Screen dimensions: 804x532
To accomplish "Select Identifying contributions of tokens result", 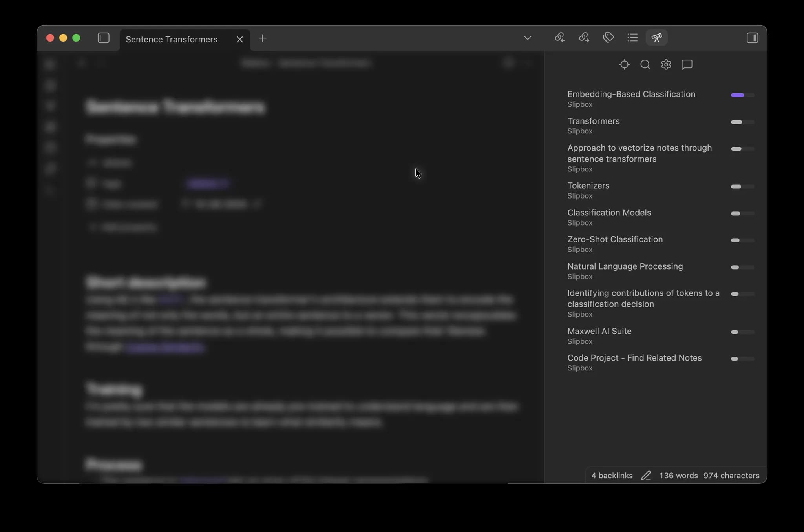I will [643, 299].
